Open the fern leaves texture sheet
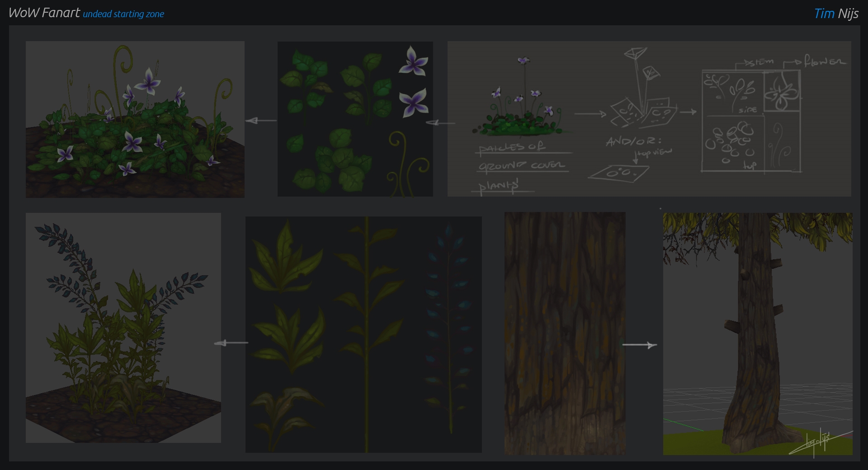 click(363, 334)
